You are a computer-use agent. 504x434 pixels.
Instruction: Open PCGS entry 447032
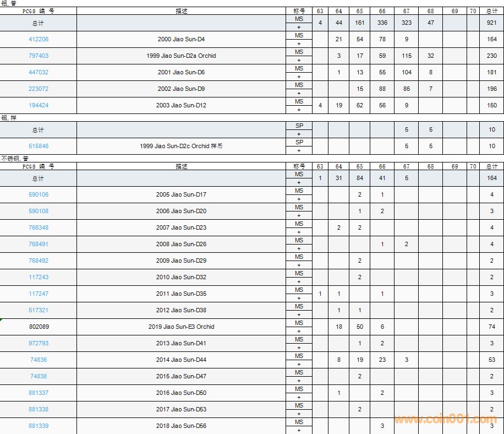(x=39, y=73)
